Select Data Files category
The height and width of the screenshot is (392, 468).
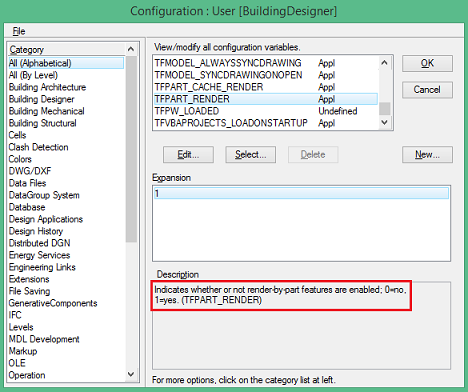click(x=66, y=183)
